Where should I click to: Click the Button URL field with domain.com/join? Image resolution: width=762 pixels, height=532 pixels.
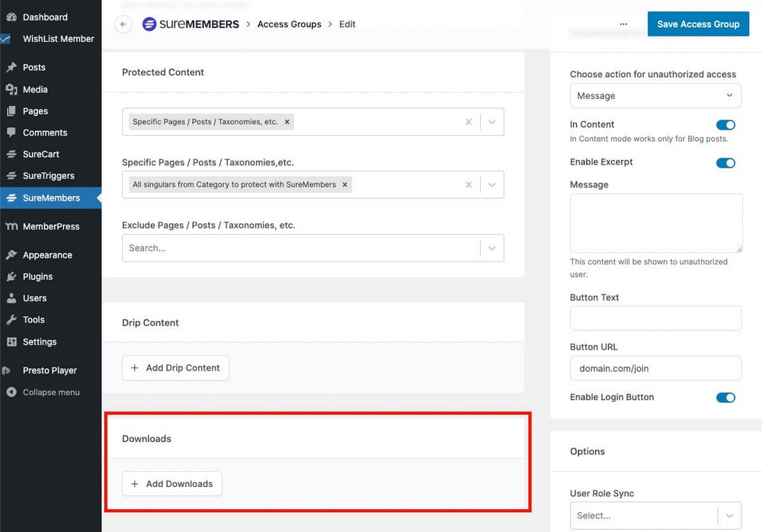[x=655, y=368]
